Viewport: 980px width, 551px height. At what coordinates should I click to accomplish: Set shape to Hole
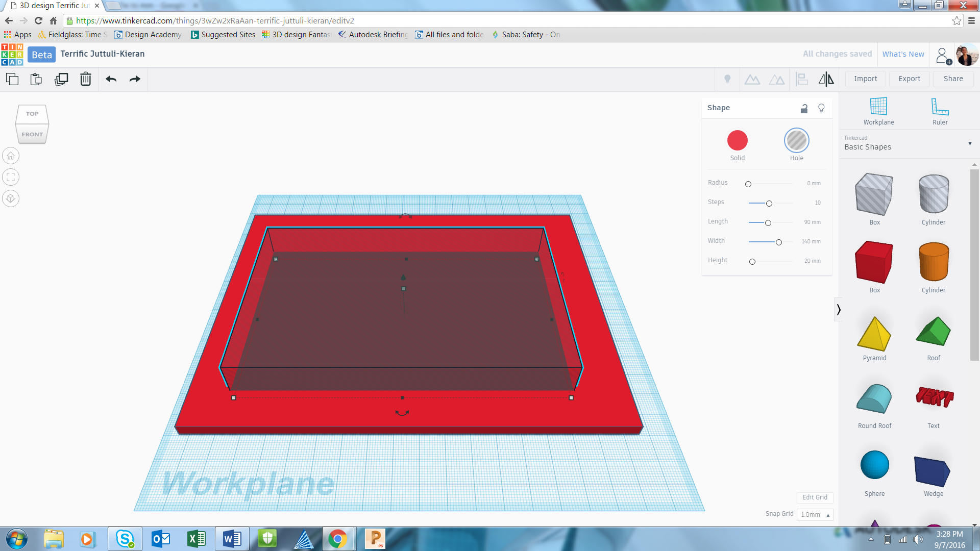pyautogui.click(x=796, y=141)
